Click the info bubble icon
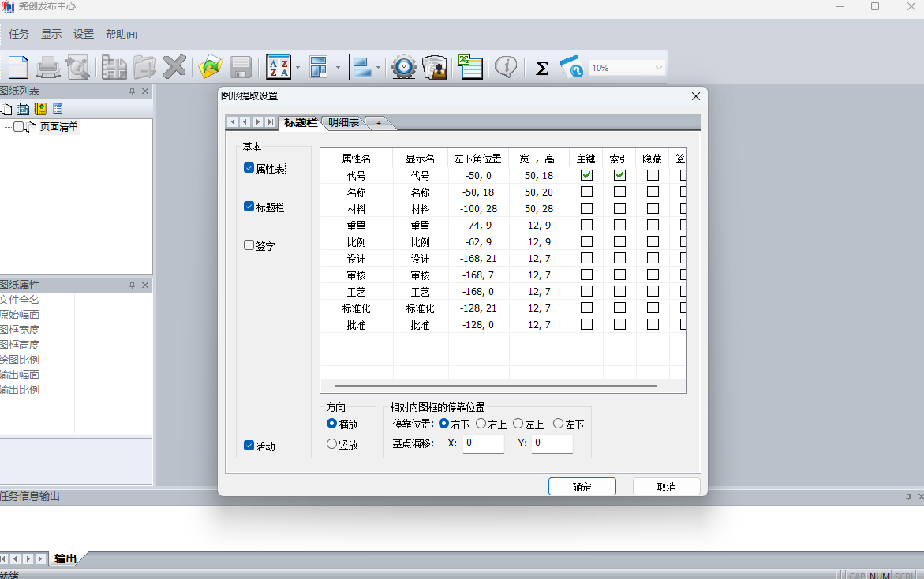Screen dimensions: 924x579 click(x=506, y=67)
